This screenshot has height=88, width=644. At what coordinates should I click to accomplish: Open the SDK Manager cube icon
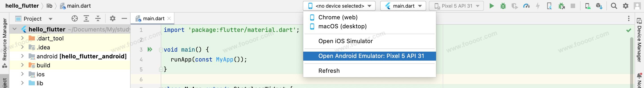(x=599, y=6)
